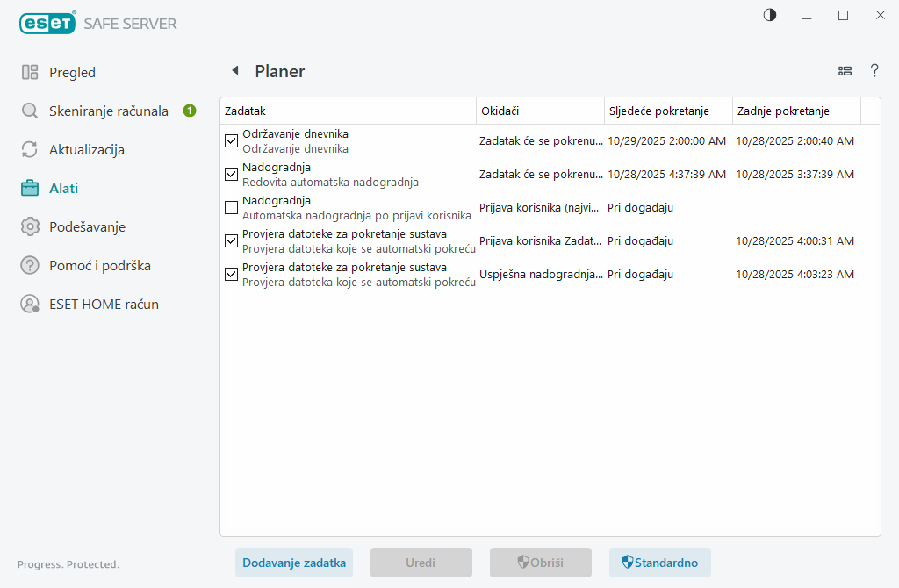Sort by the Sljedeće pokretanje column header
899x588 pixels.
point(669,111)
